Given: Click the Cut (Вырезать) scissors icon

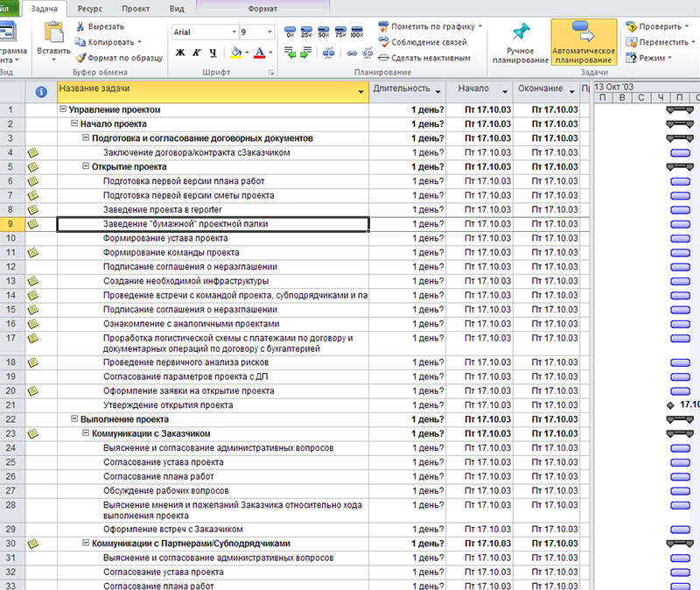Looking at the screenshot, I should (80, 26).
